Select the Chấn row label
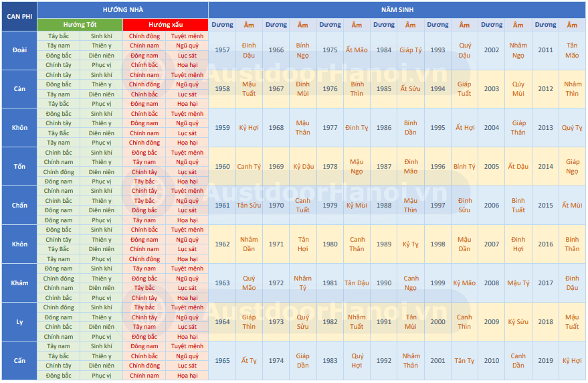588x383 pixels. pyautogui.click(x=19, y=206)
